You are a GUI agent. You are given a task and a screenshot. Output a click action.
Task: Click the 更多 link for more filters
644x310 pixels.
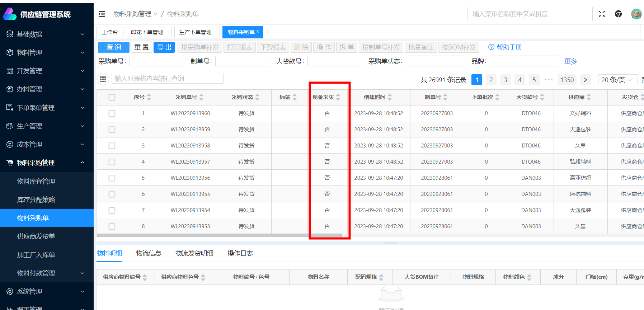point(570,61)
